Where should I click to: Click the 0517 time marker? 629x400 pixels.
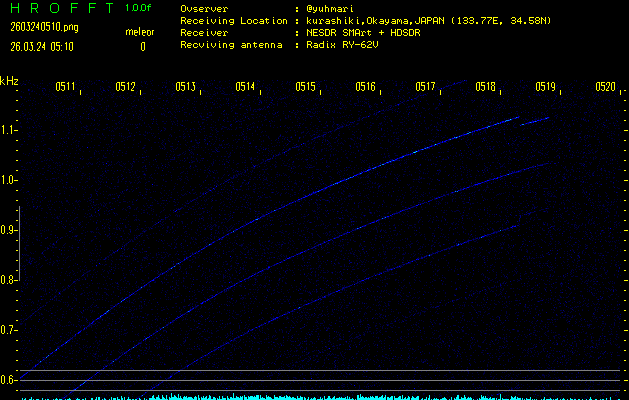coord(425,88)
